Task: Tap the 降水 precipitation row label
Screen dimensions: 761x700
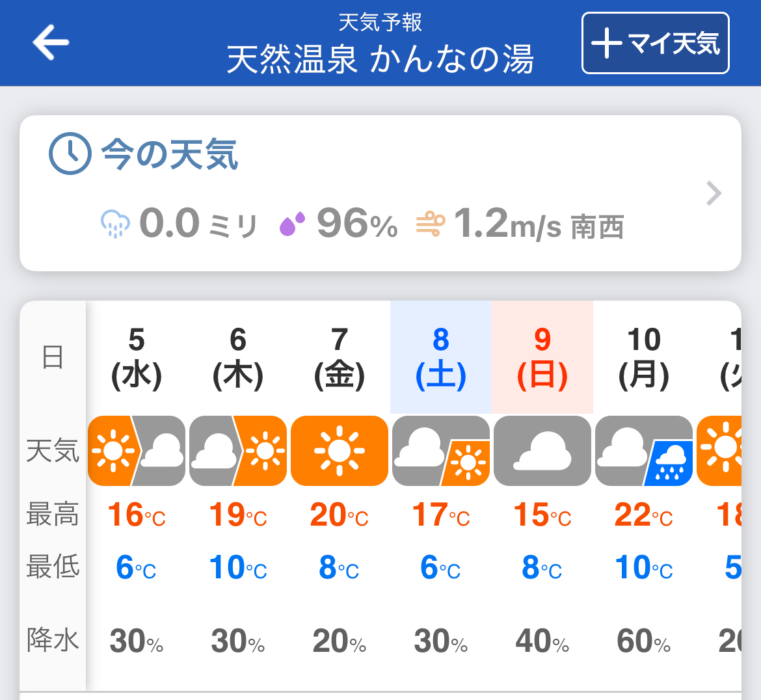Action: (x=53, y=640)
